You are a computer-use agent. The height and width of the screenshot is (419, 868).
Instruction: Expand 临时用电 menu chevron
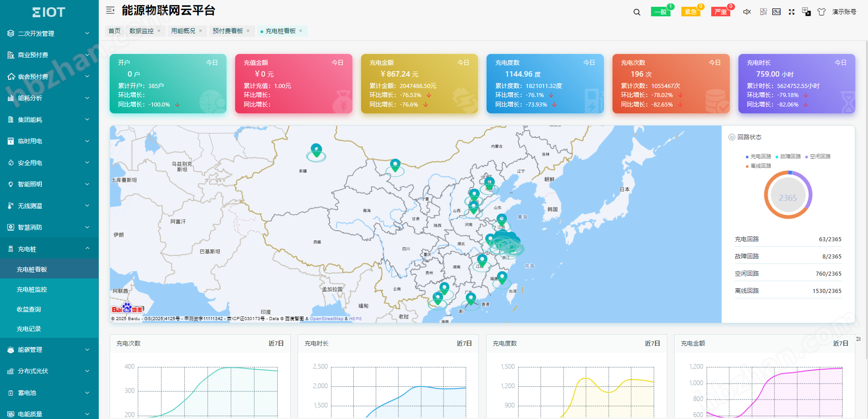pos(87,141)
